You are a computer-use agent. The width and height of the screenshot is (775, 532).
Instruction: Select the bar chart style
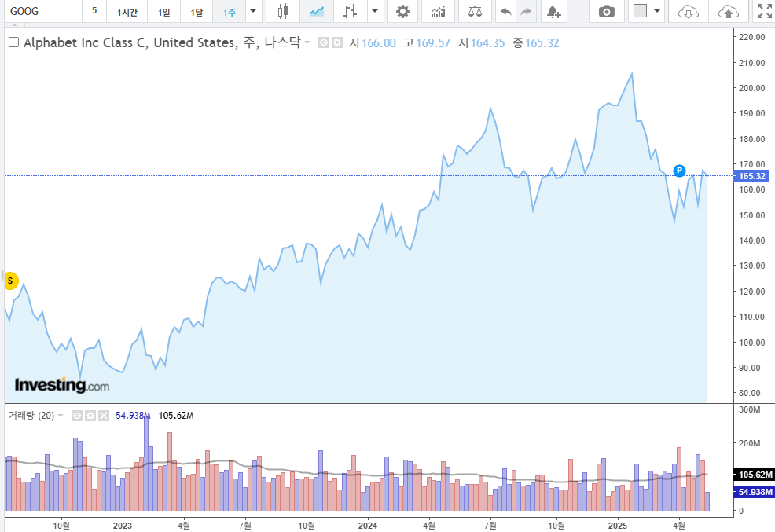click(350, 11)
